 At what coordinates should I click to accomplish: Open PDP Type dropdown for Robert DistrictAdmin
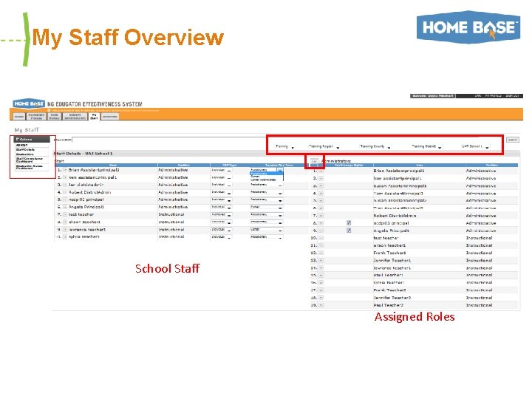[x=221, y=192]
